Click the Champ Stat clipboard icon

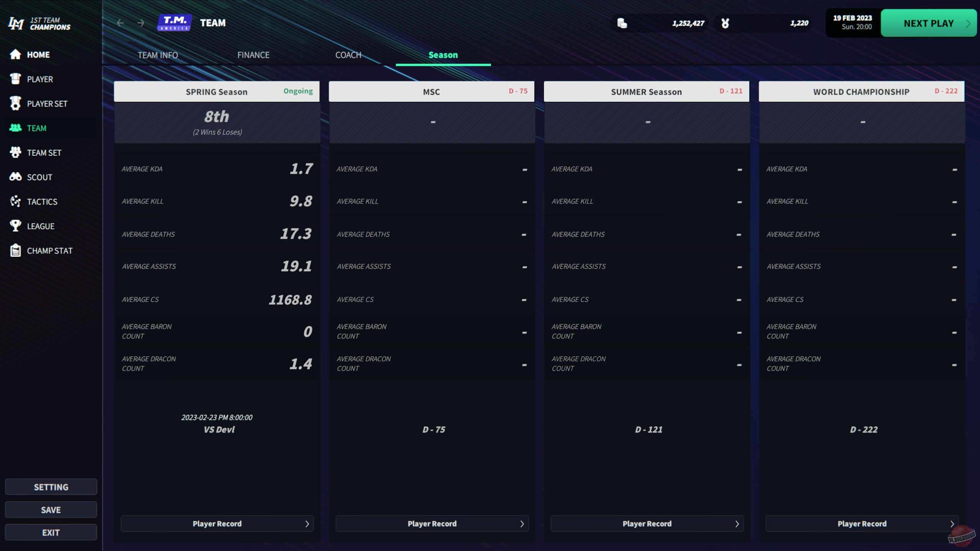[x=15, y=250]
